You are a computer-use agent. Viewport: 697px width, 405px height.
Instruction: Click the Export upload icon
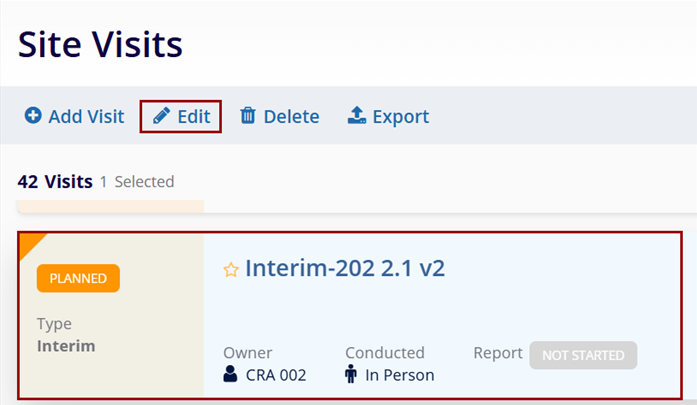click(x=357, y=116)
